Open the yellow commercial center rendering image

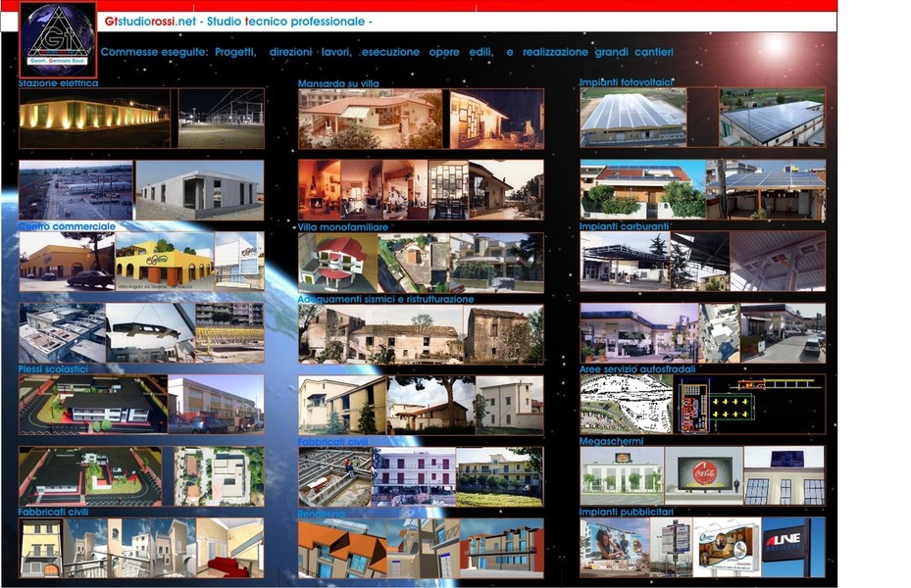[163, 261]
